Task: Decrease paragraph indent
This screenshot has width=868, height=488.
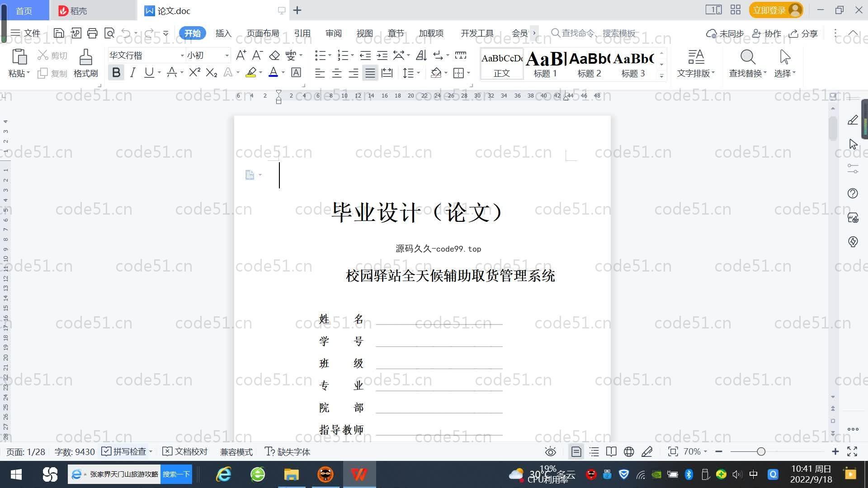Action: (x=365, y=55)
